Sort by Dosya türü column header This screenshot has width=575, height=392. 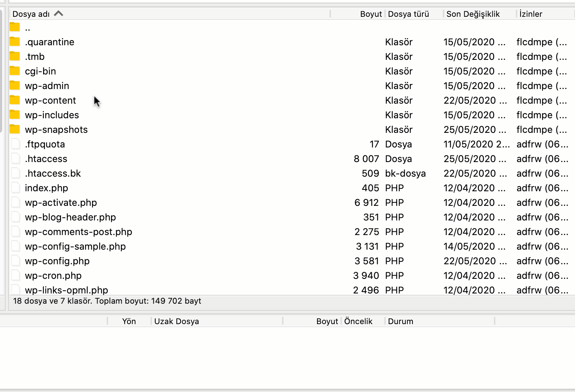[x=408, y=14]
